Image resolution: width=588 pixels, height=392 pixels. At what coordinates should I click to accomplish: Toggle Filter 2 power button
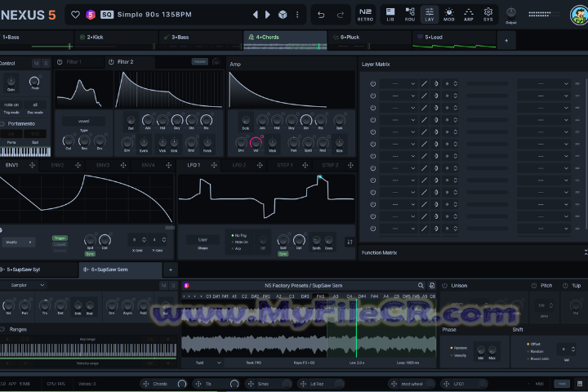click(111, 62)
